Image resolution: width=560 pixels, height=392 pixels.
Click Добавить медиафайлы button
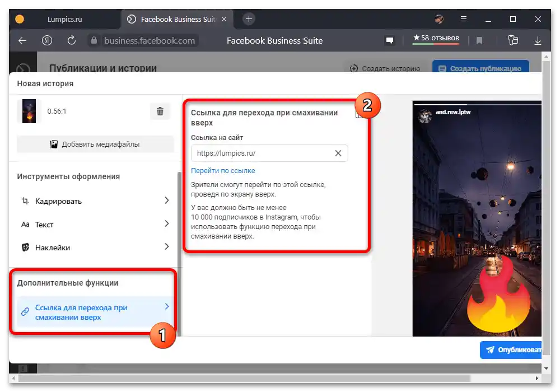tap(95, 144)
